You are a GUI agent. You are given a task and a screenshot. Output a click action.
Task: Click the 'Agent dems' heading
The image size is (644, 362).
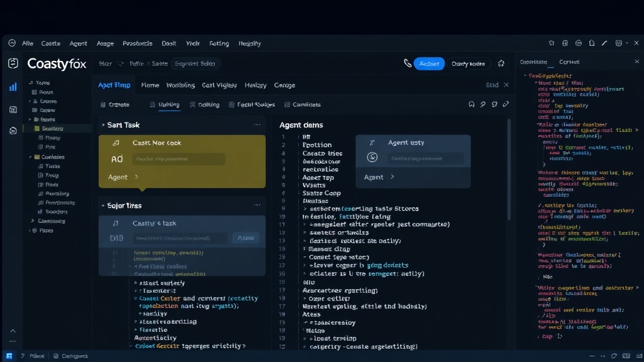click(301, 125)
